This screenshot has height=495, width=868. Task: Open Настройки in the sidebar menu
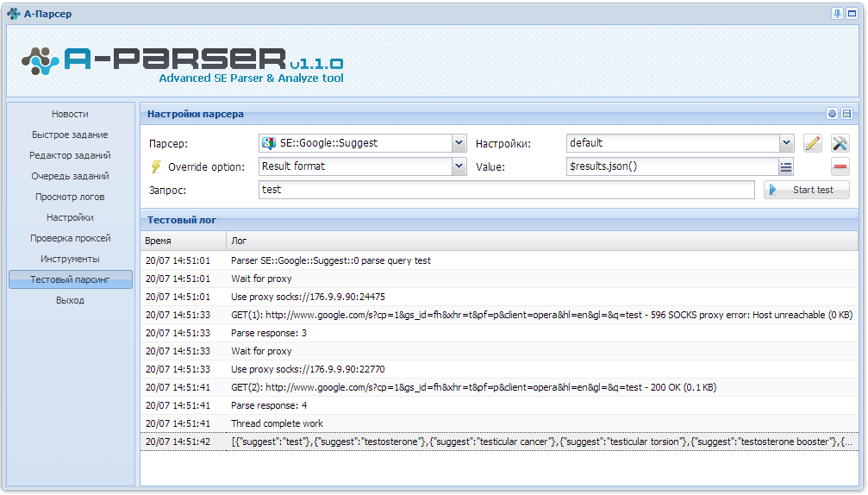[x=71, y=217]
